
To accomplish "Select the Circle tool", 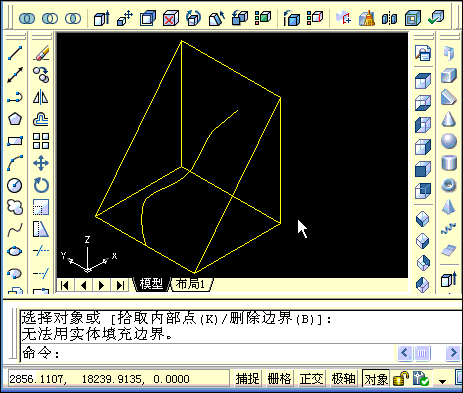I will pos(15,185).
